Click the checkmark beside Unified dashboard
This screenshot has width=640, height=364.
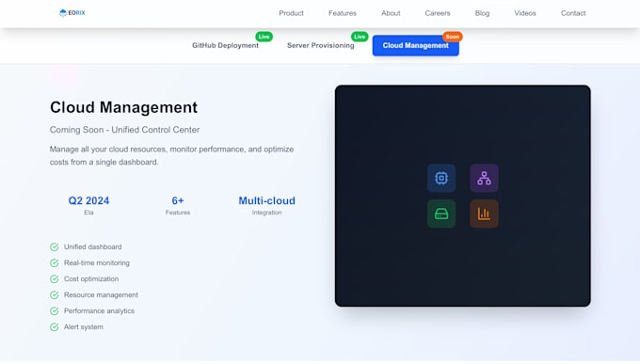(x=55, y=246)
